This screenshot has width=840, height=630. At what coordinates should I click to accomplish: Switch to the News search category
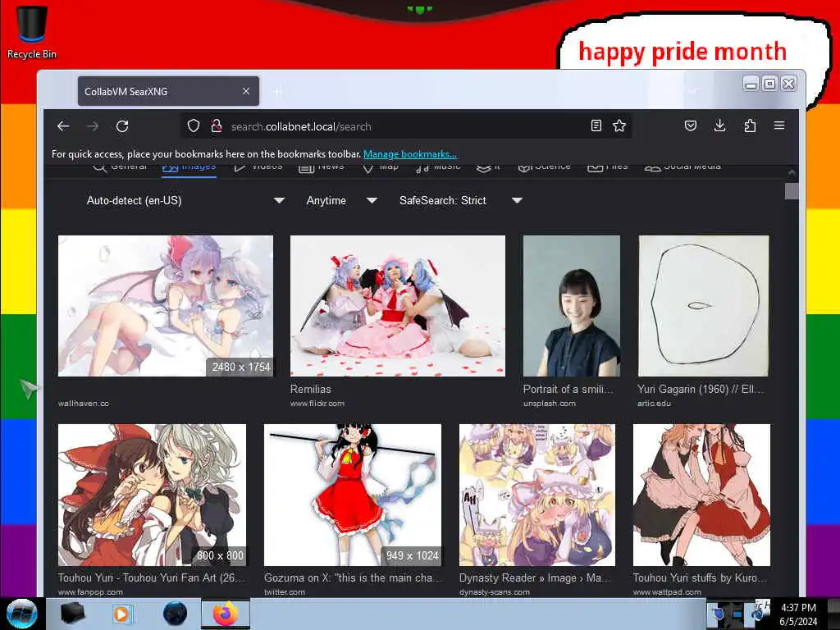322,167
